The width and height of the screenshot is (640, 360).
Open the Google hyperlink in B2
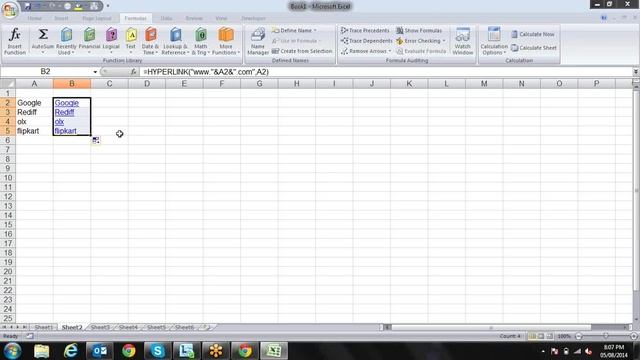point(67,103)
